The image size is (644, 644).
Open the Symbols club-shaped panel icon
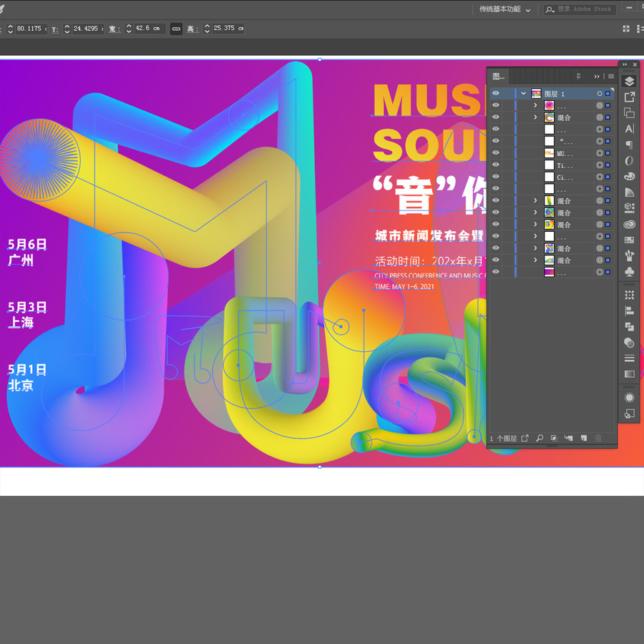click(629, 271)
